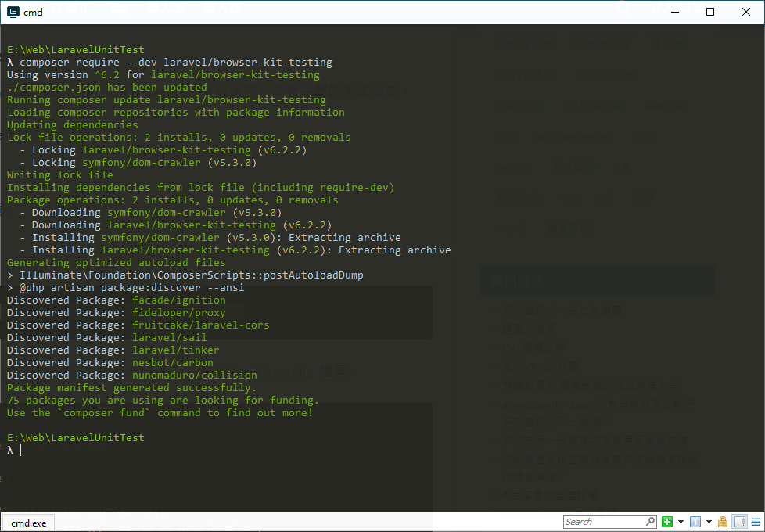Click the 'laravel/sail' package name
This screenshot has height=532, width=765.
click(169, 338)
